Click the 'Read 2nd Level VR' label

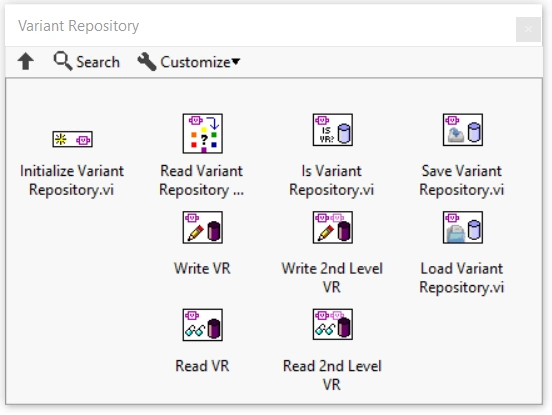(x=332, y=375)
